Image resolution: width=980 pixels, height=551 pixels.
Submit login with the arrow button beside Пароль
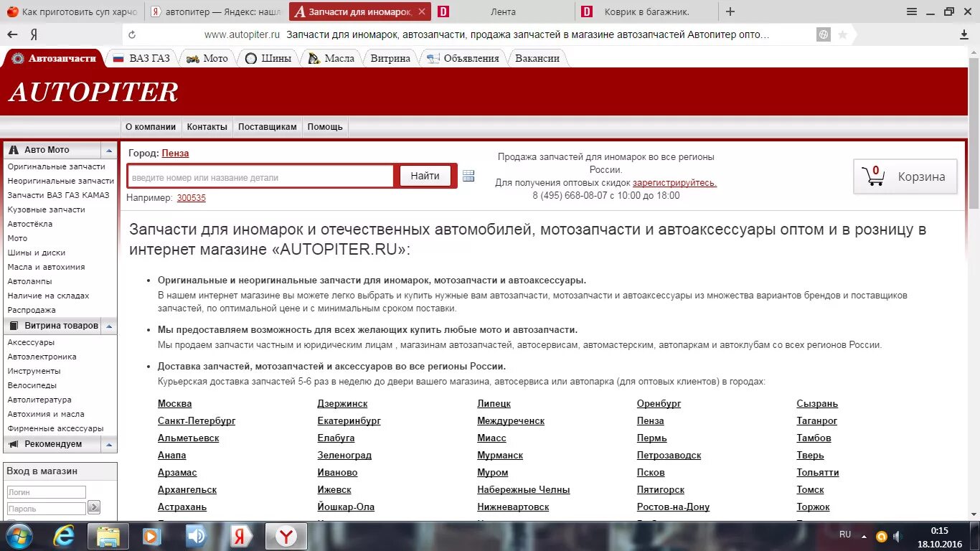click(x=94, y=507)
